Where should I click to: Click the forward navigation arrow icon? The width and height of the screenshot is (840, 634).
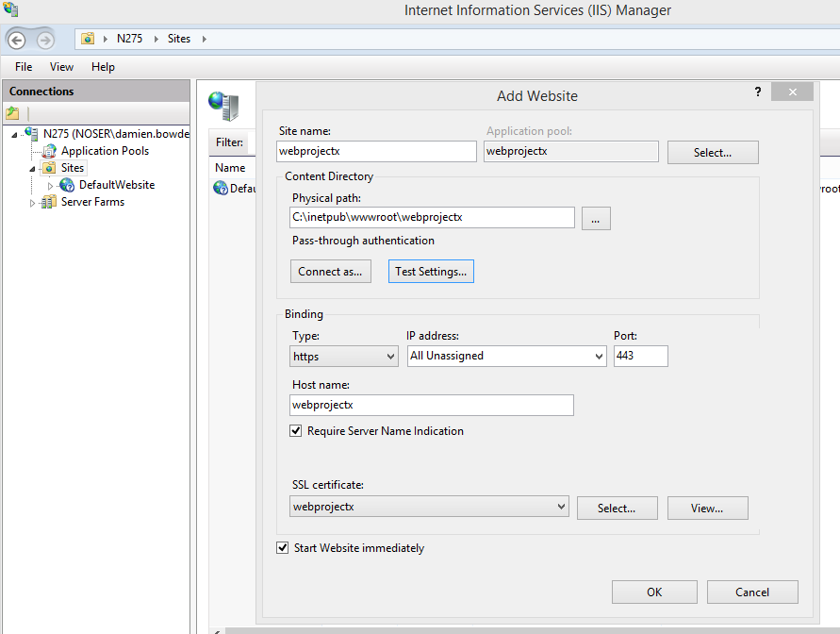45,40
